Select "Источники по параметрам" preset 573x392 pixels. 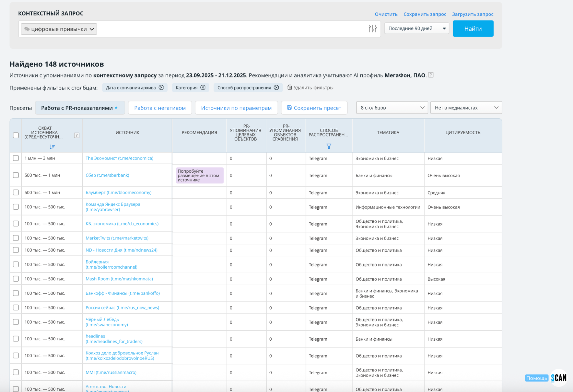click(236, 108)
